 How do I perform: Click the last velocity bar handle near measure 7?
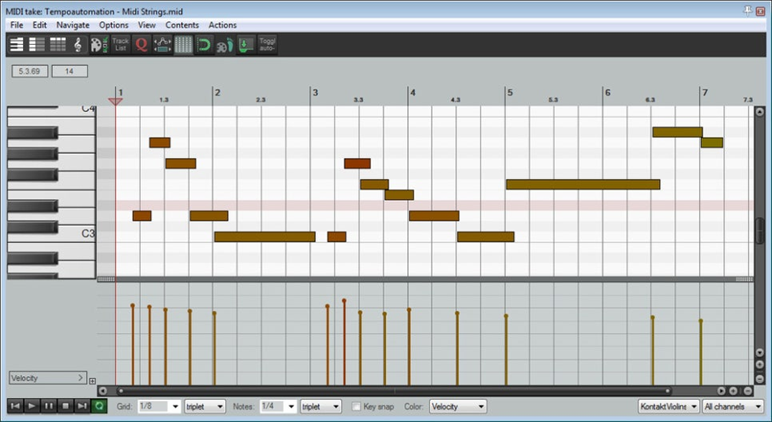[701, 321]
